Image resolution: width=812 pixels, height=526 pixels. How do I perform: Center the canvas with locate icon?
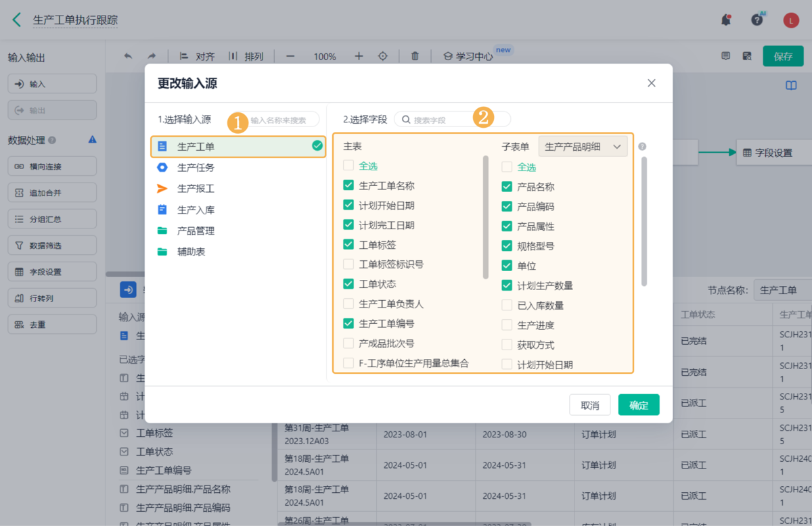(382, 56)
